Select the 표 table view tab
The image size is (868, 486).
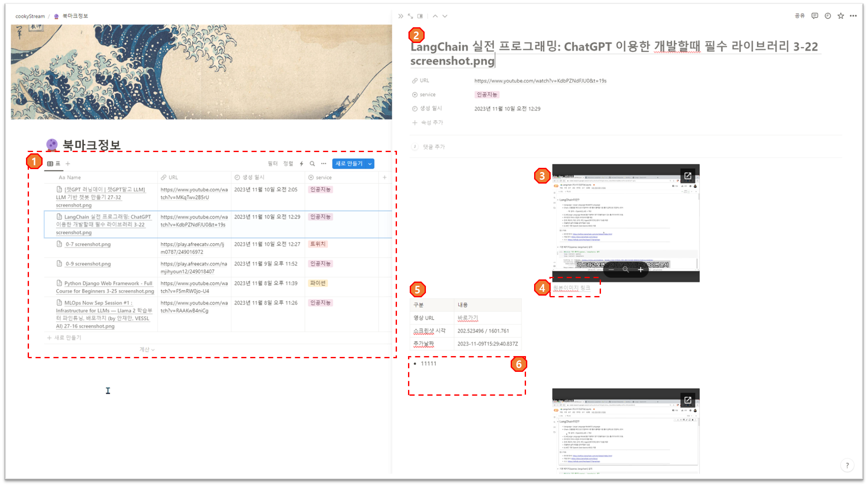(x=54, y=164)
